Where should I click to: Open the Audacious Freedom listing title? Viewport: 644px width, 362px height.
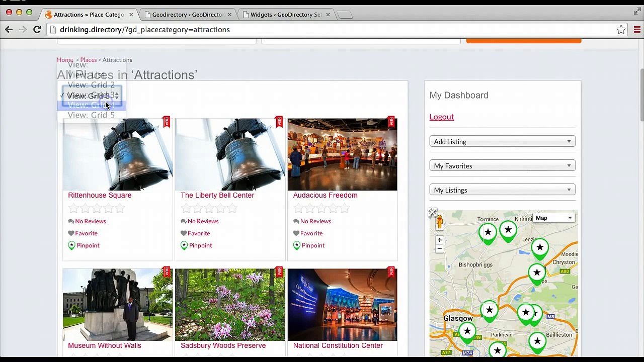tap(326, 195)
